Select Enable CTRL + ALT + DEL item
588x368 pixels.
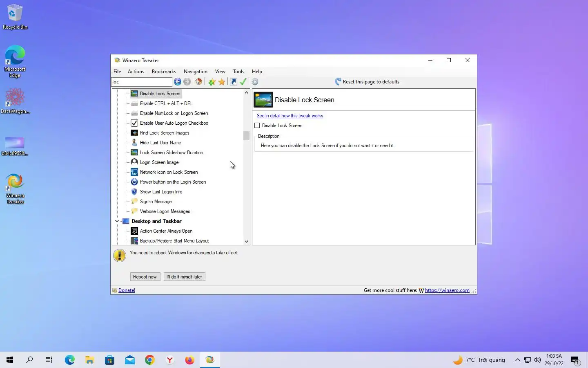pos(162,103)
